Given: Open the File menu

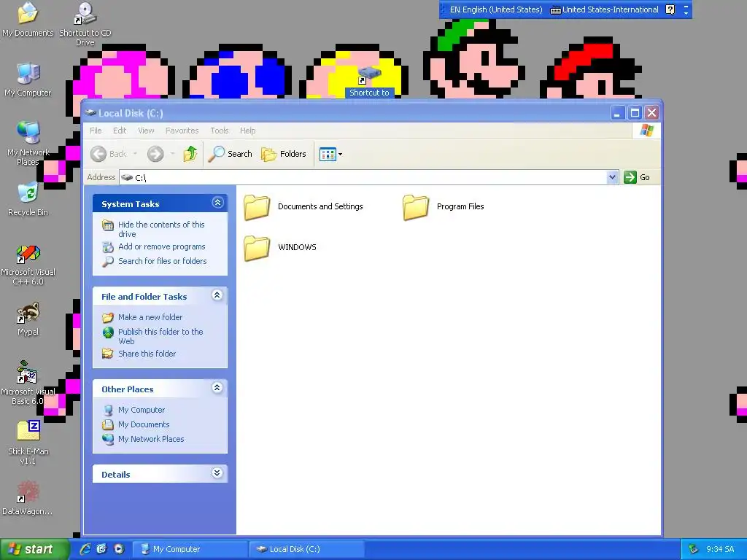Looking at the screenshot, I should pyautogui.click(x=96, y=131).
